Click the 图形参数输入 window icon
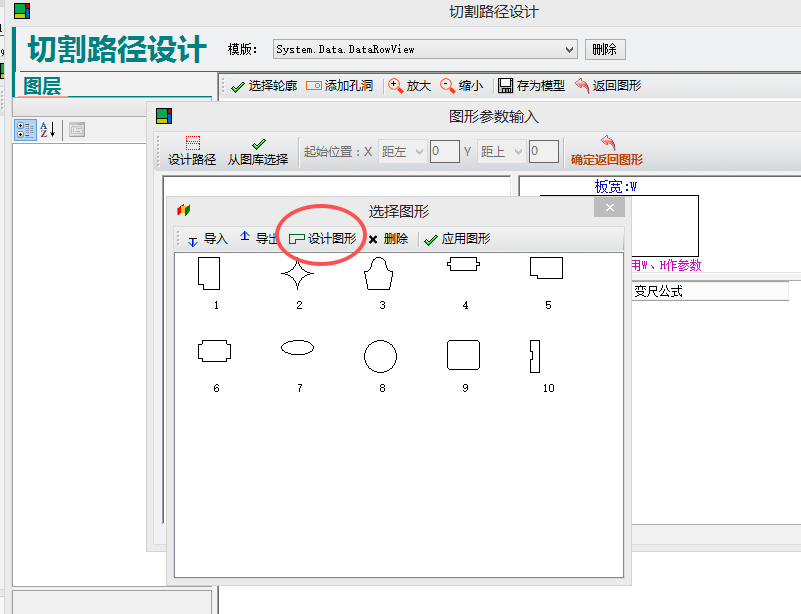This screenshot has width=801, height=614. (164, 116)
